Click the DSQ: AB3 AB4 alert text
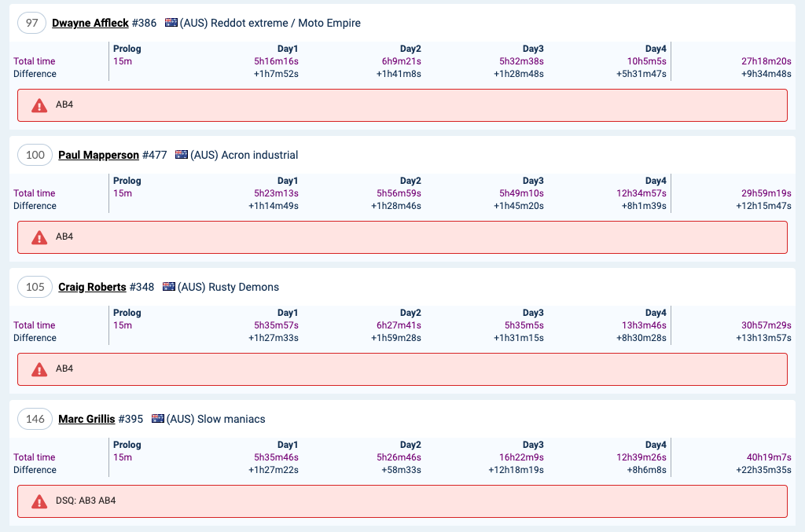This screenshot has height=532, width=805. coord(86,501)
